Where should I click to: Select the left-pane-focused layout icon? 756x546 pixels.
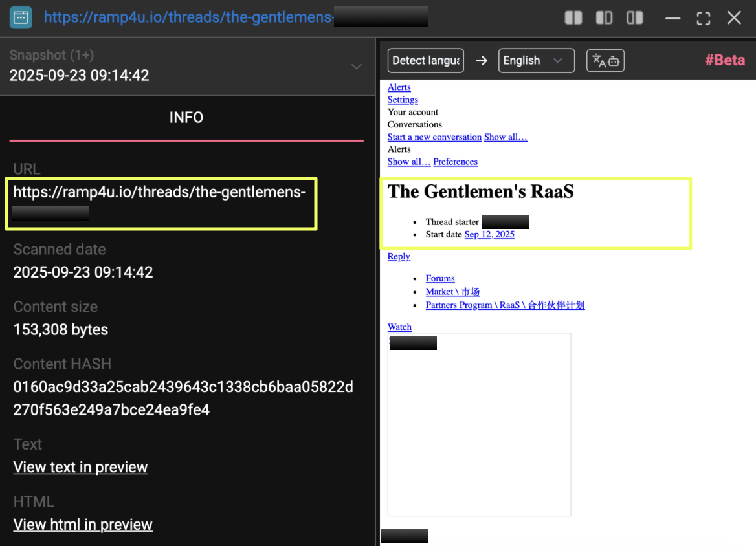pos(604,18)
